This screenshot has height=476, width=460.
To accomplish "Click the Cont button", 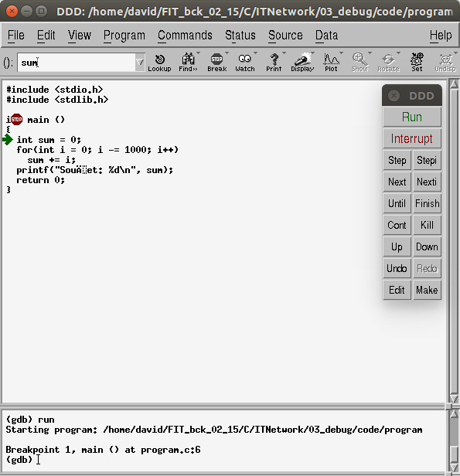I will pyautogui.click(x=397, y=225).
